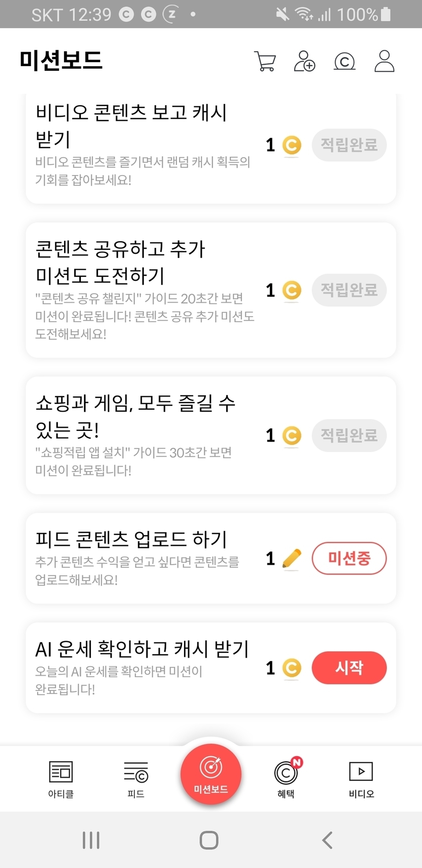Screen dimensions: 422x868
Task: Tap the 미션중 button for feed upload
Action: (x=349, y=559)
